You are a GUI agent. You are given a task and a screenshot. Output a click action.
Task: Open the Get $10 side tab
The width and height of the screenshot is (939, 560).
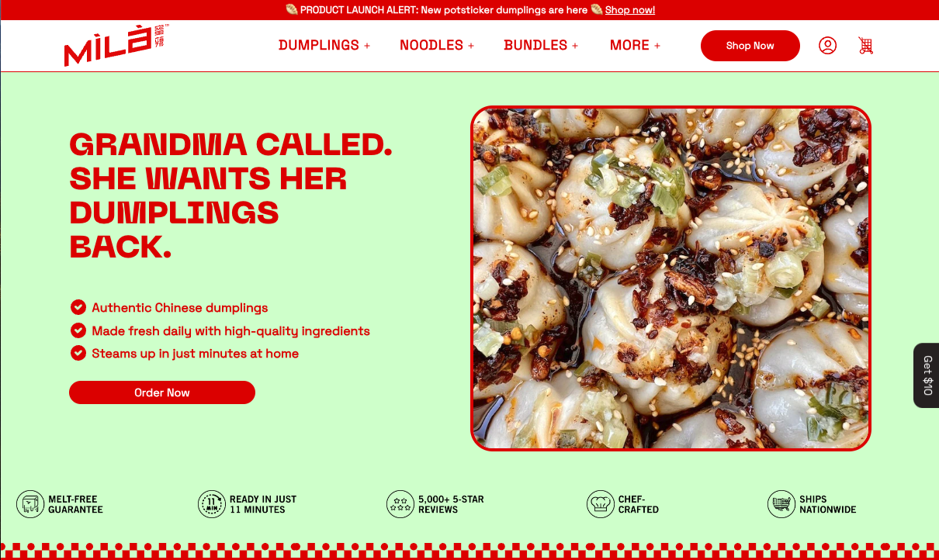927,375
